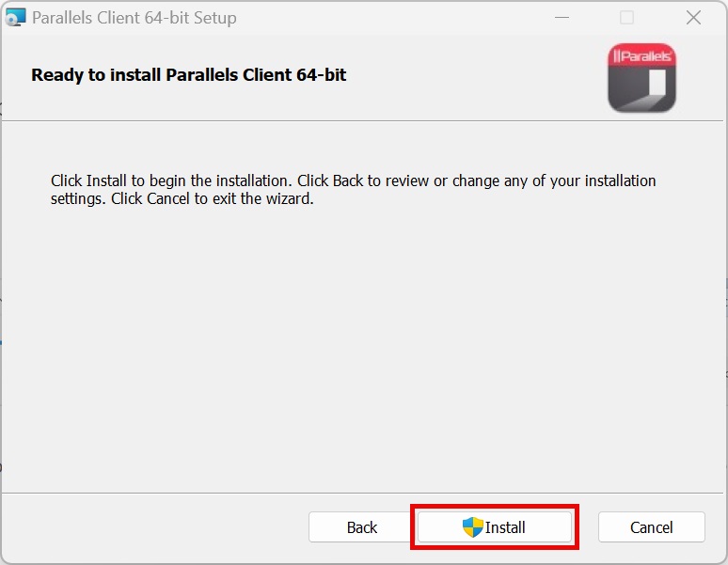Go Back to previous setup step

(x=361, y=527)
